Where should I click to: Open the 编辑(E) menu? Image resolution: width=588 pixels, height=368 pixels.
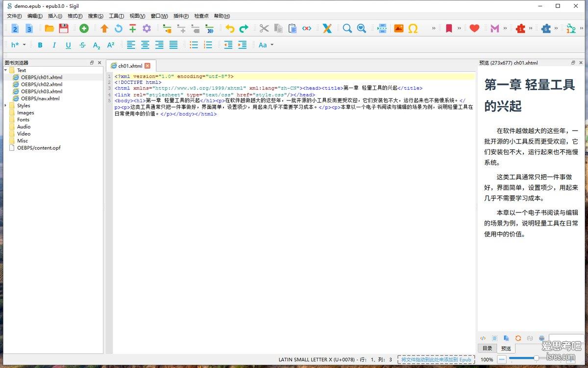coord(35,16)
